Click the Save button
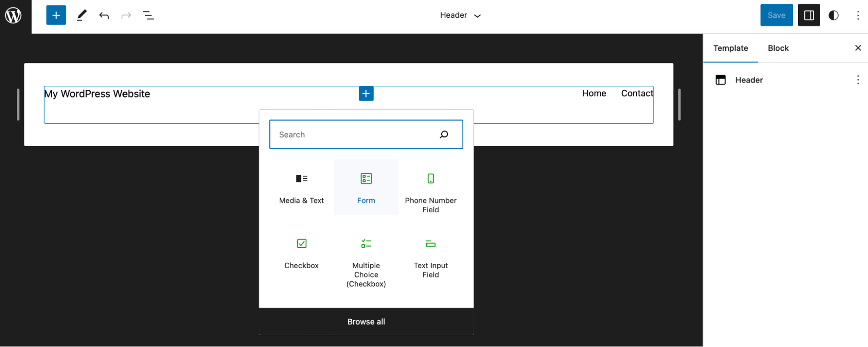The width and height of the screenshot is (868, 347). pyautogui.click(x=776, y=16)
